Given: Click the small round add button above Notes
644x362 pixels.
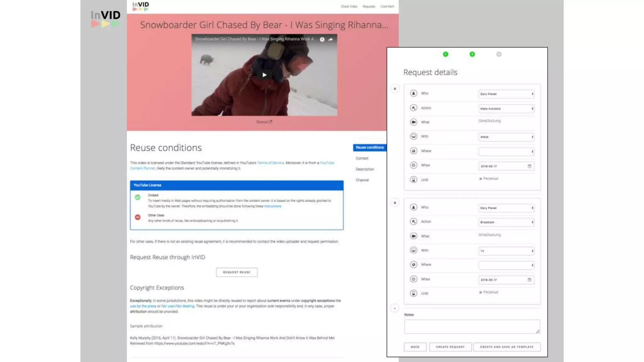Looking at the screenshot, I should [x=395, y=308].
